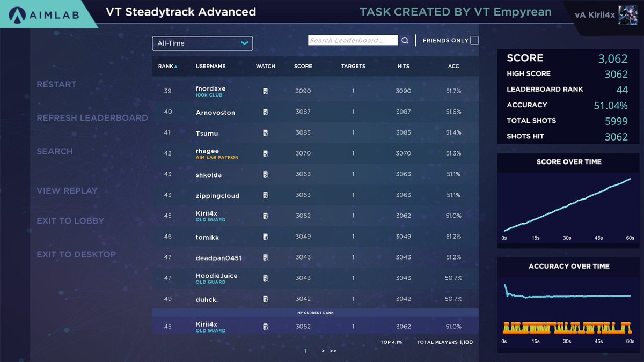Click the leaderboard search magnifier icon
Screen dimensions: 644x362
405,40
